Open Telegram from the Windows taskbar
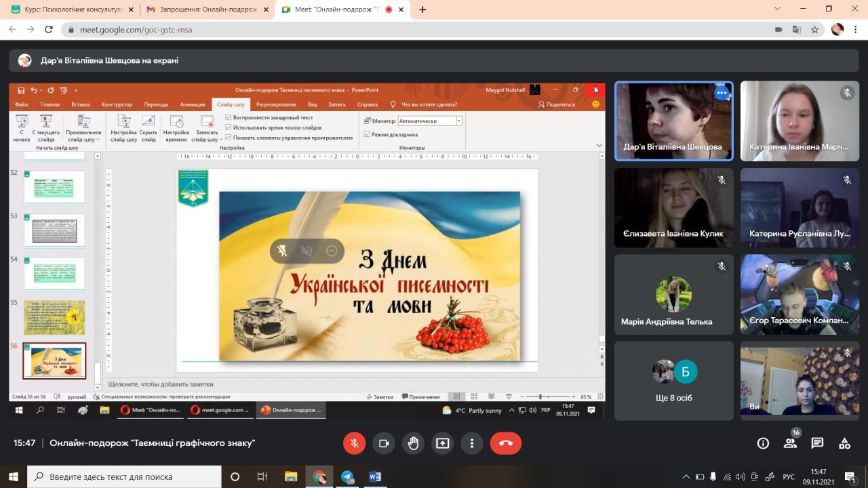Image resolution: width=868 pixels, height=488 pixels. pyautogui.click(x=347, y=476)
